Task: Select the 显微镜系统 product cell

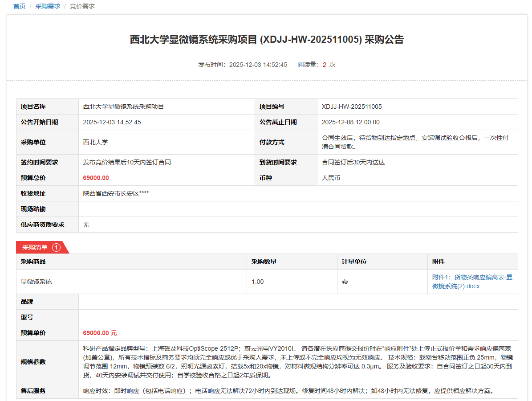Action: coord(37,282)
